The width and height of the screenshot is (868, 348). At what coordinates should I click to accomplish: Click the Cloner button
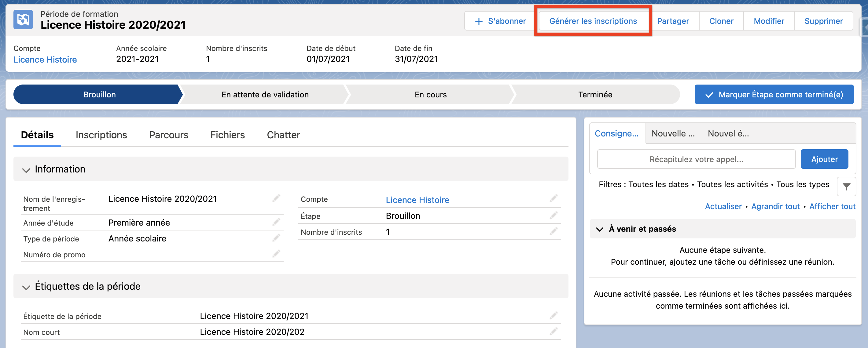pos(721,21)
